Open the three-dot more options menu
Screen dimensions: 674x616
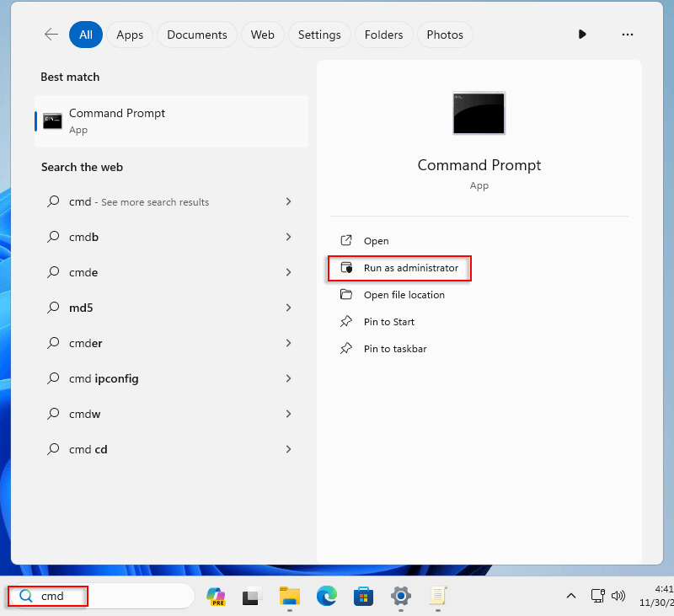(627, 35)
